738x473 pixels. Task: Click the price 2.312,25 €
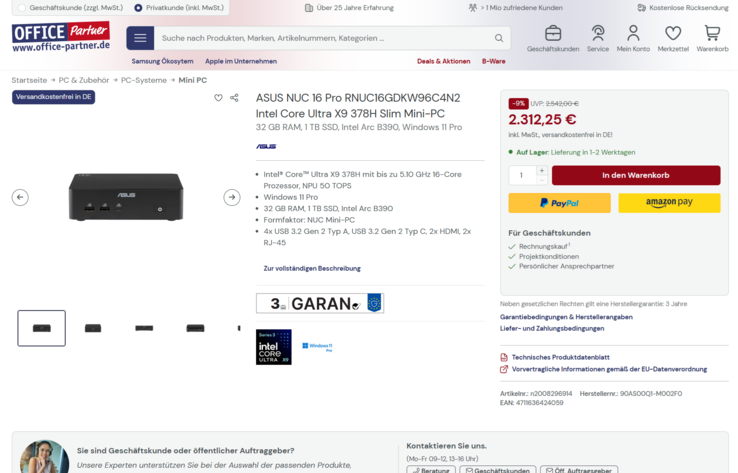point(542,120)
